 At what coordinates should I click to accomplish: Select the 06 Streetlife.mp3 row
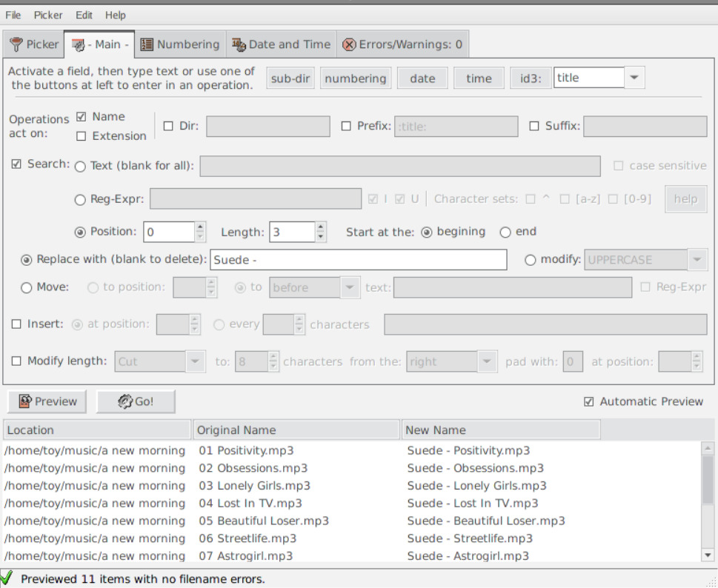pyautogui.click(x=352, y=538)
